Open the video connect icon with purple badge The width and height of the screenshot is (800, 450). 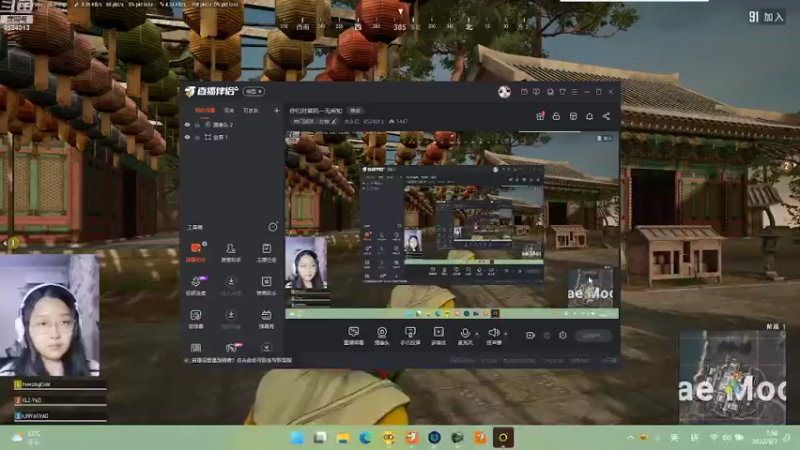(196, 285)
